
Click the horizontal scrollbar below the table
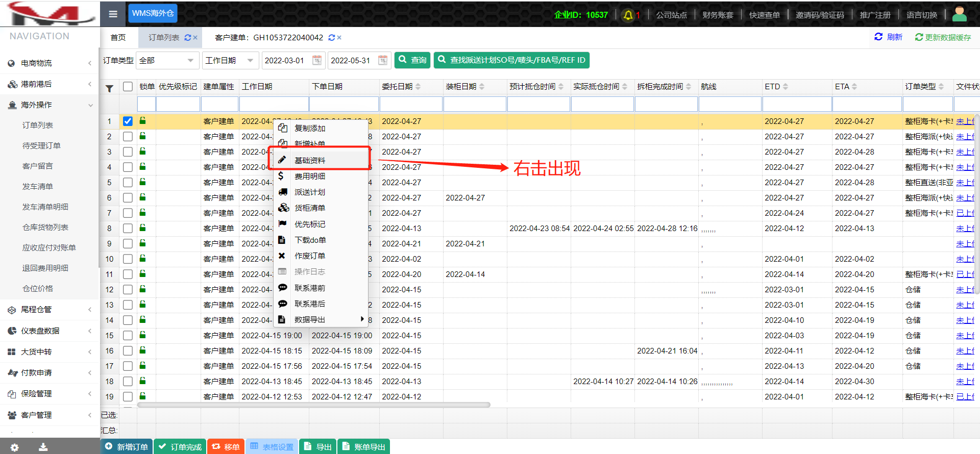(314, 405)
